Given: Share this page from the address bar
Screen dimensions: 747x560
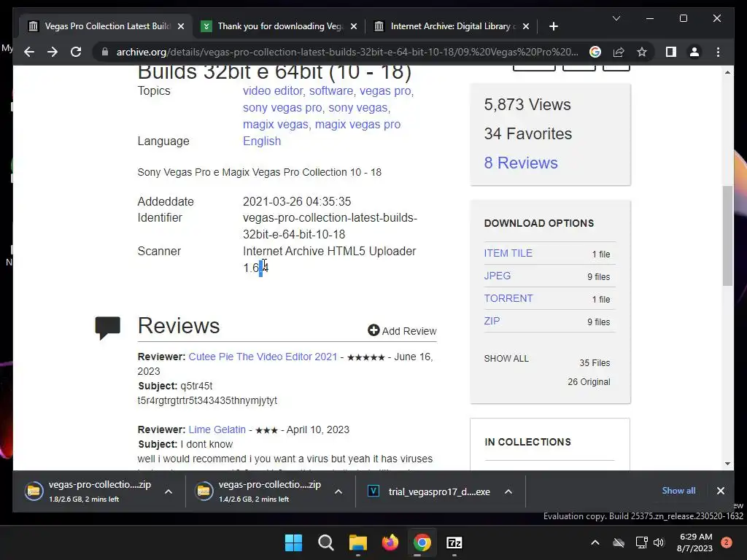Looking at the screenshot, I should (x=619, y=52).
